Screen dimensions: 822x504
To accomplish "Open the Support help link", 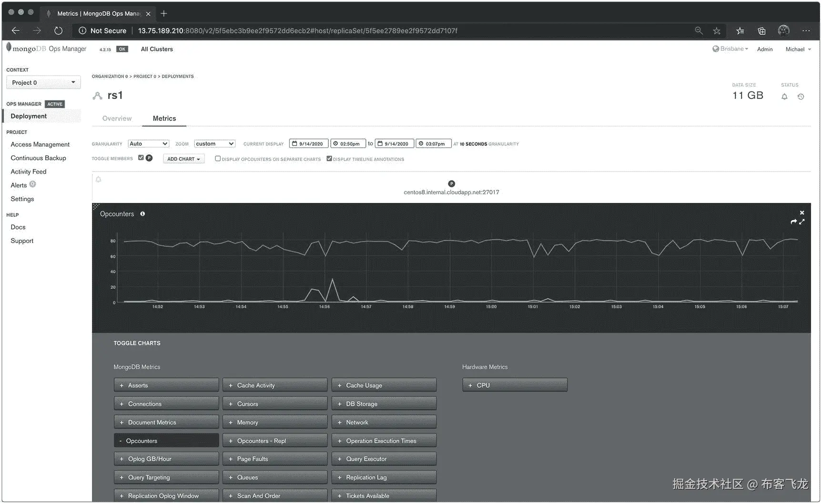I will coord(22,241).
